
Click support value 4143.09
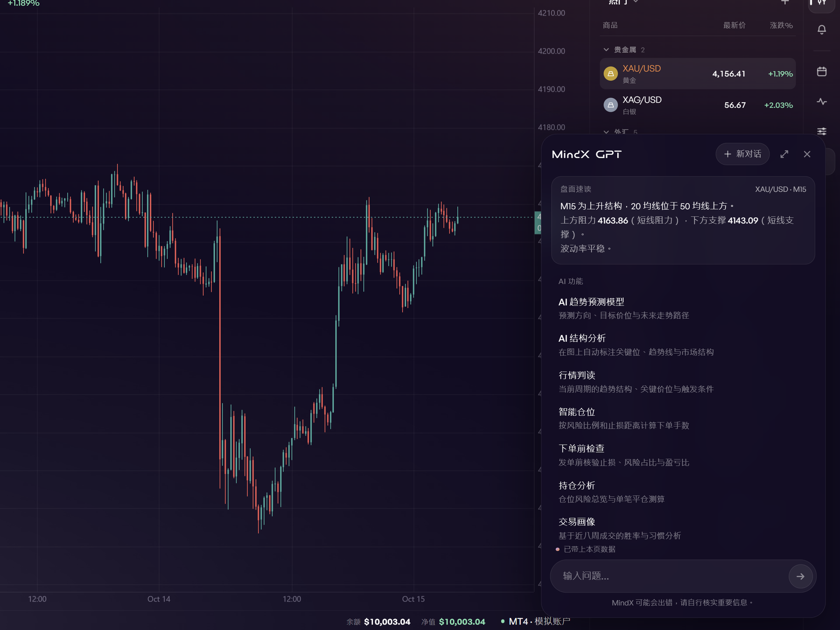(x=743, y=220)
